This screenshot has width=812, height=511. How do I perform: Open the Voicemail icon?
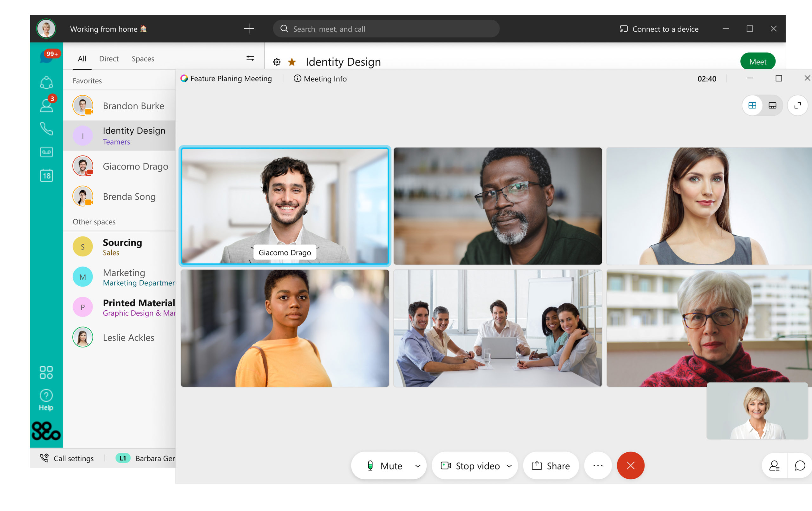click(47, 152)
